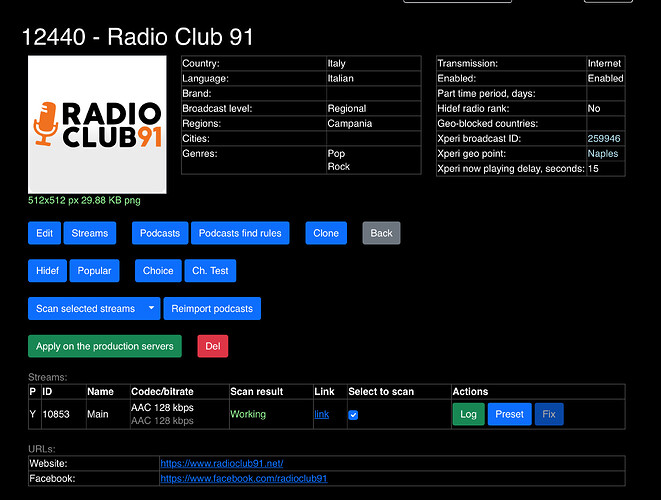Open the Streams page
Viewport: 661px width, 500px height.
[90, 233]
